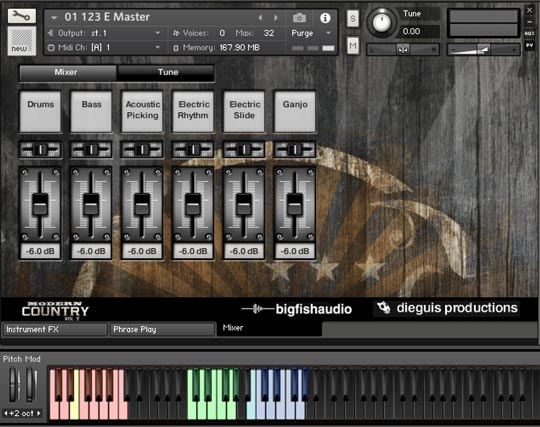Click the Acoustic Picking pan slider

point(142,149)
